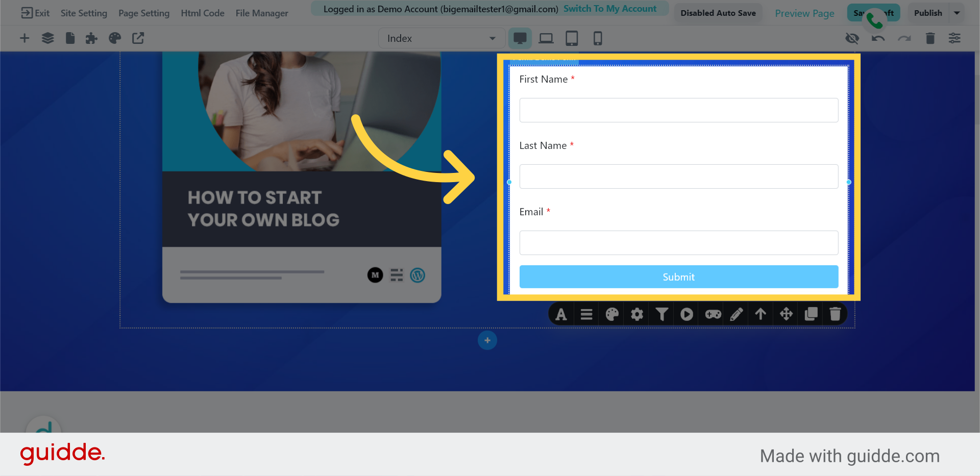Open the File Manager menu
The width and height of the screenshot is (980, 476).
pyautogui.click(x=262, y=13)
